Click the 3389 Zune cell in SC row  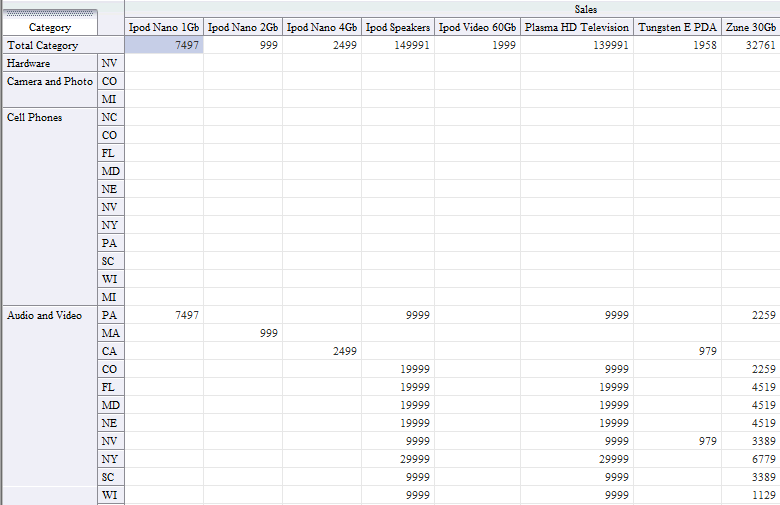751,477
